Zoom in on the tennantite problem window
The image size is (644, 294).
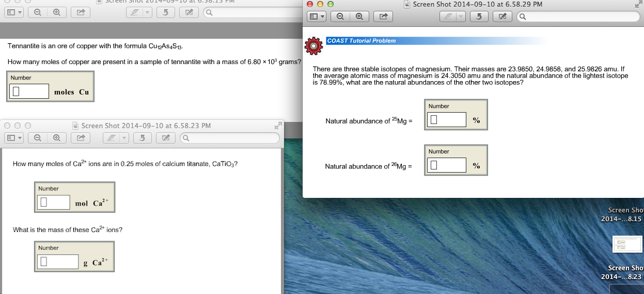tap(56, 12)
